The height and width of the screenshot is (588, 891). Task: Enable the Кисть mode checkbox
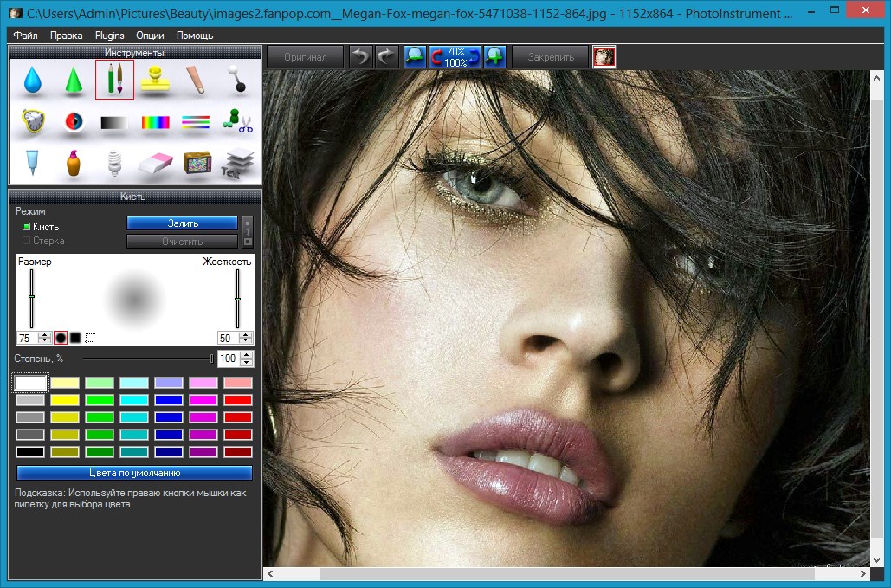click(27, 227)
